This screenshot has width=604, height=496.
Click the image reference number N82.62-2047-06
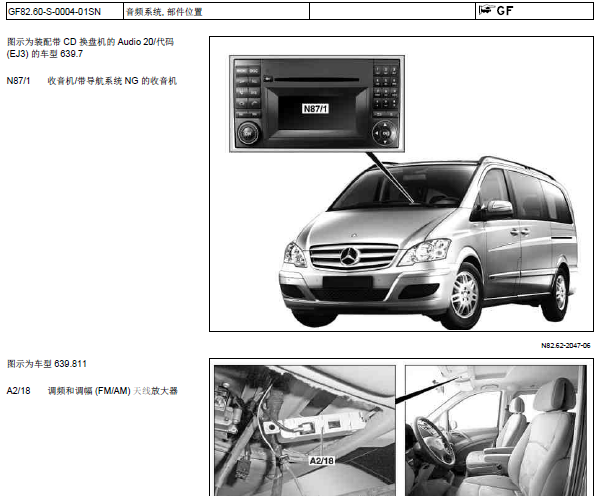565,345
